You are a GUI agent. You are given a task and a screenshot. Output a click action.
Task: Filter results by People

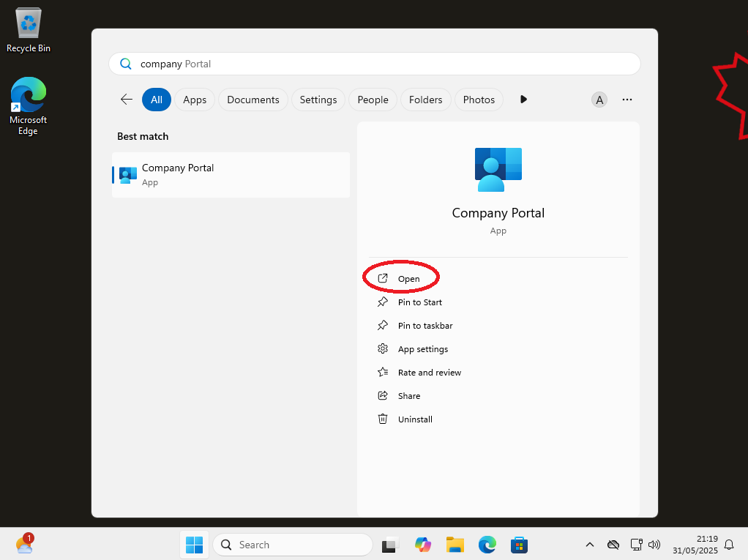point(373,100)
